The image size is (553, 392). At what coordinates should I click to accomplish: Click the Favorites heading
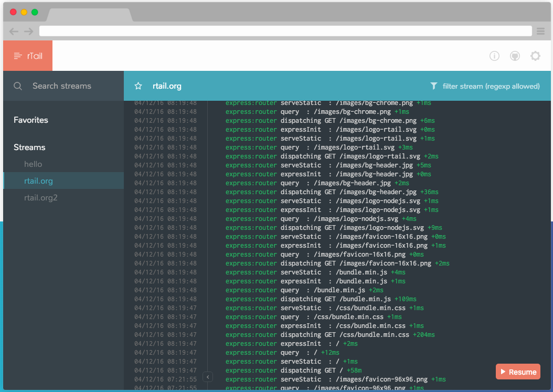[30, 120]
